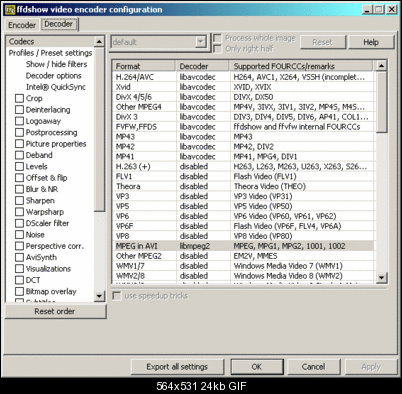The height and width of the screenshot is (394, 402).
Task: Toggle the Sharpen filter checkbox
Action: click(20, 200)
